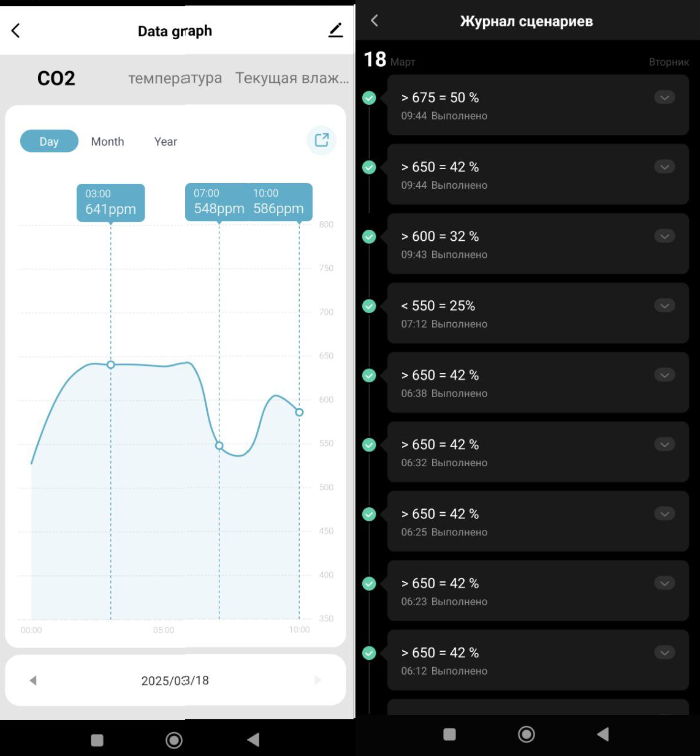This screenshot has height=756, width=700.
Task: Tap Android home button under scenario log
Action: pos(526,734)
